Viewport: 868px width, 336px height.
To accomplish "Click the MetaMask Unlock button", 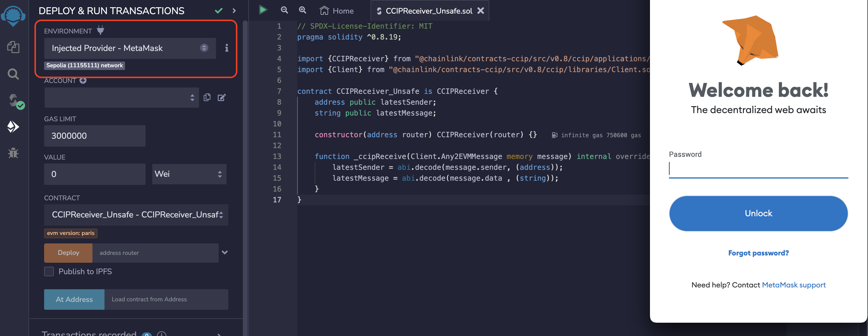I will click(x=758, y=214).
